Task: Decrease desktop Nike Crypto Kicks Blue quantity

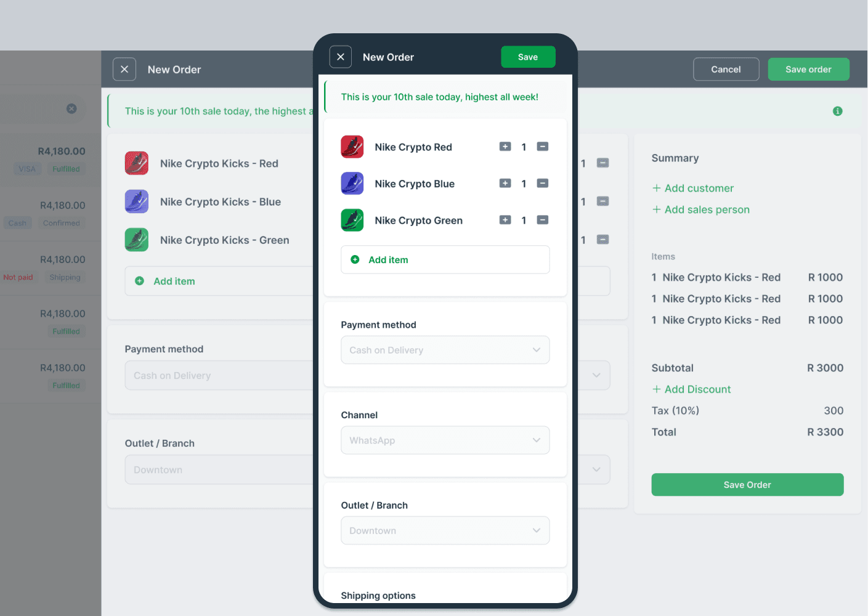Action: (x=603, y=201)
